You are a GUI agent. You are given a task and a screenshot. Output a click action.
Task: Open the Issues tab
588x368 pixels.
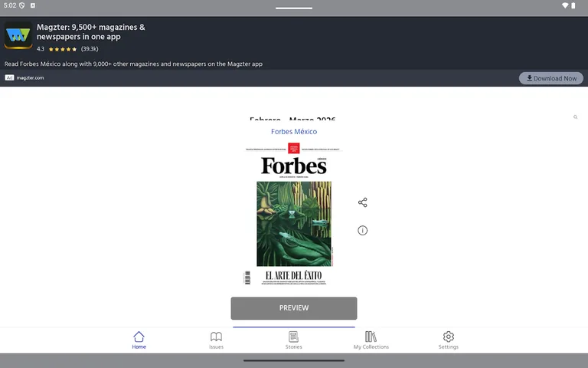click(217, 340)
